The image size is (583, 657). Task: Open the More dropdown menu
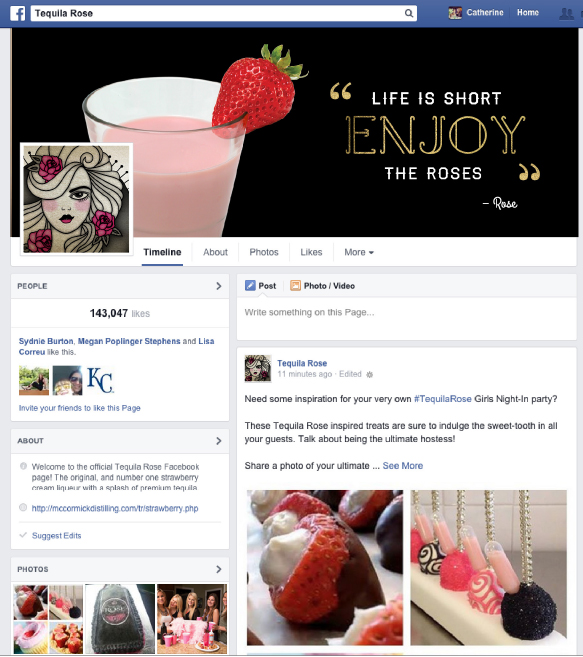point(359,252)
